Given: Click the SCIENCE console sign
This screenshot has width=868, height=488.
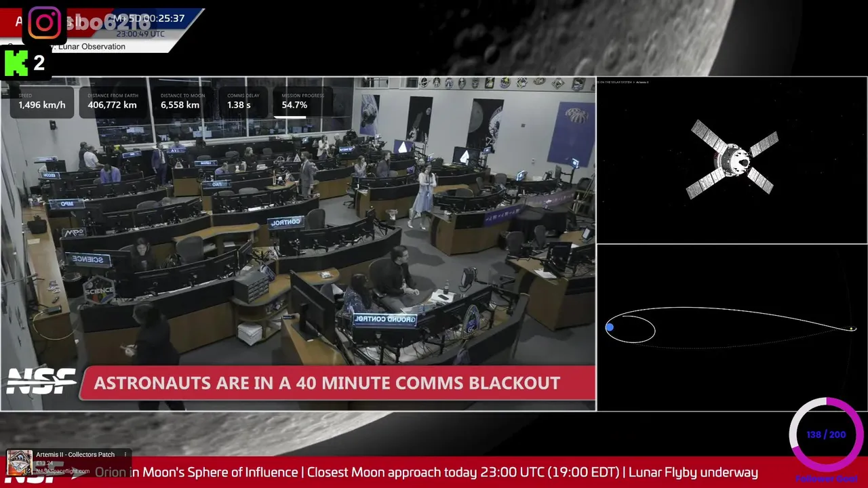Looking at the screenshot, I should click(x=87, y=259).
